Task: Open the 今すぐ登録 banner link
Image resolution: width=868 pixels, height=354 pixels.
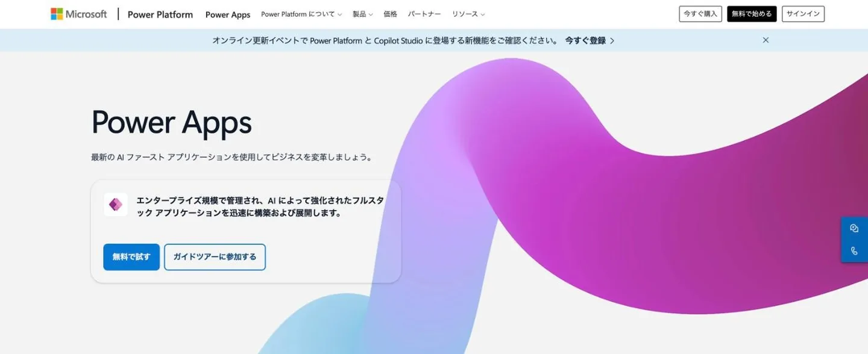Action: (x=590, y=40)
